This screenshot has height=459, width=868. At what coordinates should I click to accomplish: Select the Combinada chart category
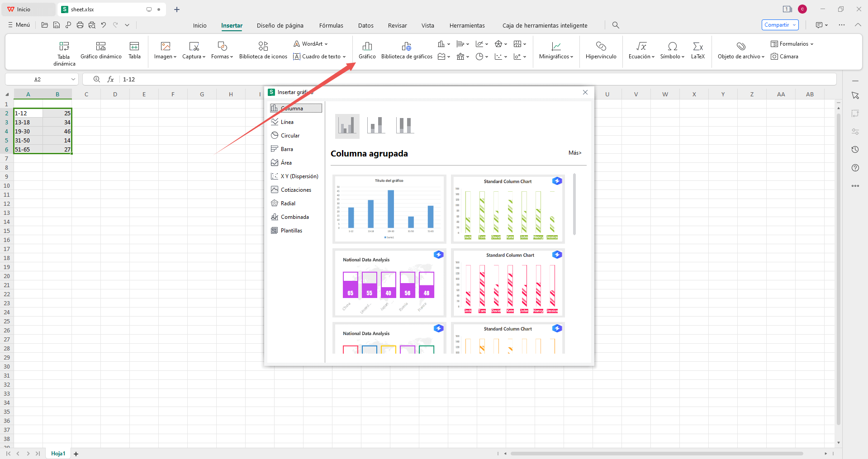point(295,217)
